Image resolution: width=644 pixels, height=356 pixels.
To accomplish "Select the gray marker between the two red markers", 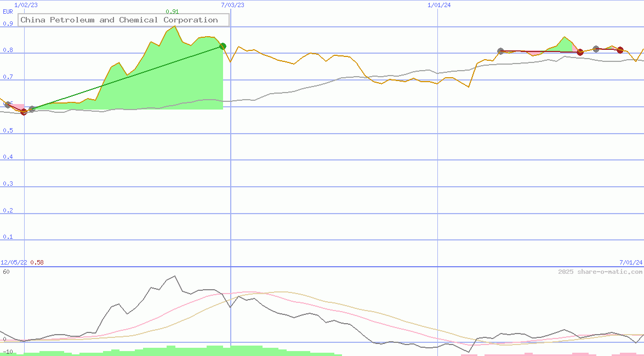I will (x=597, y=49).
